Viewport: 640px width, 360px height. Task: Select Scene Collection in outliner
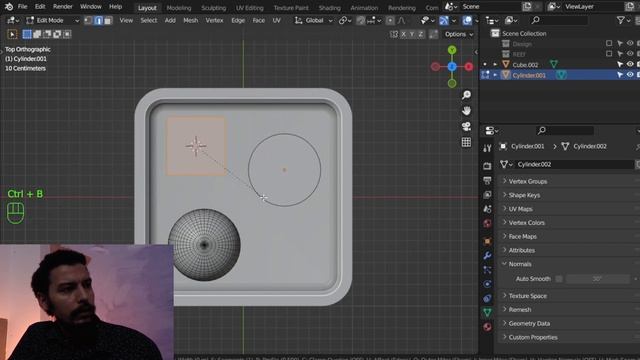coord(524,33)
